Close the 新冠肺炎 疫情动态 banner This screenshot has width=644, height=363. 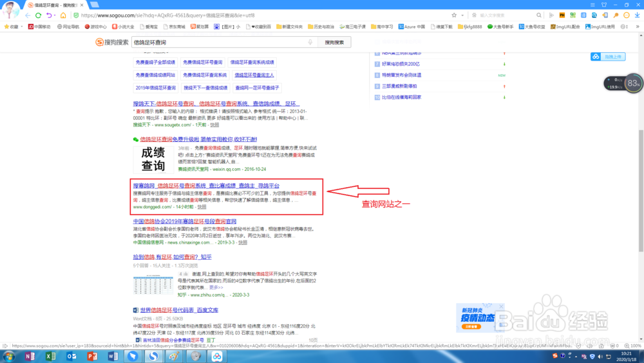[501, 307]
